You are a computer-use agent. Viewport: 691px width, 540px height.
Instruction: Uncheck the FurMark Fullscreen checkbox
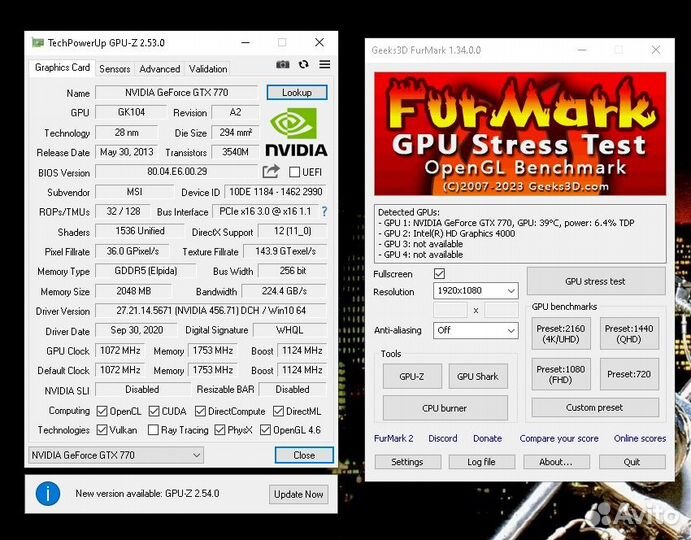439,274
